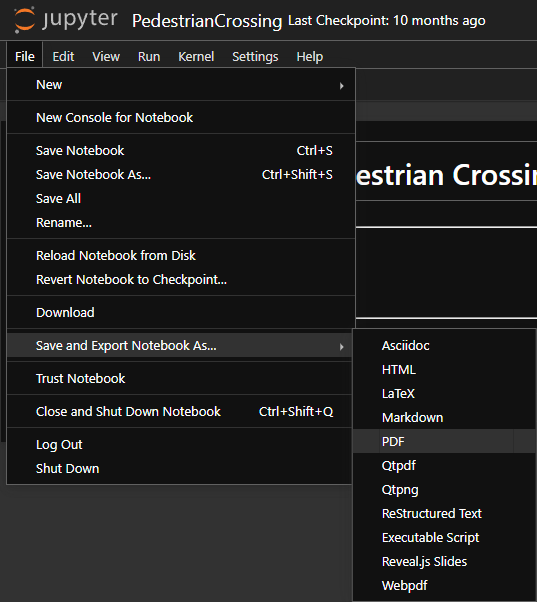Select Save Notebook
The width and height of the screenshot is (537, 602).
point(181,150)
